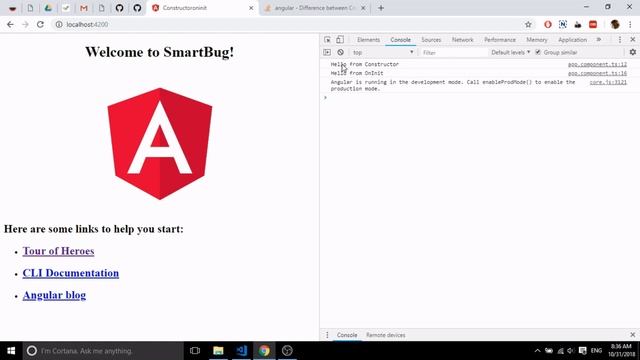The width and height of the screenshot is (640, 360).
Task: Show more DevTools tabs chevron
Action: coord(599,40)
